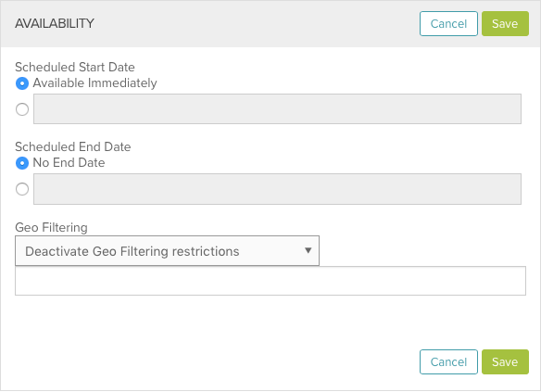The height and width of the screenshot is (392, 541).
Task: Click the Available Immediately label text
Action: (x=94, y=83)
